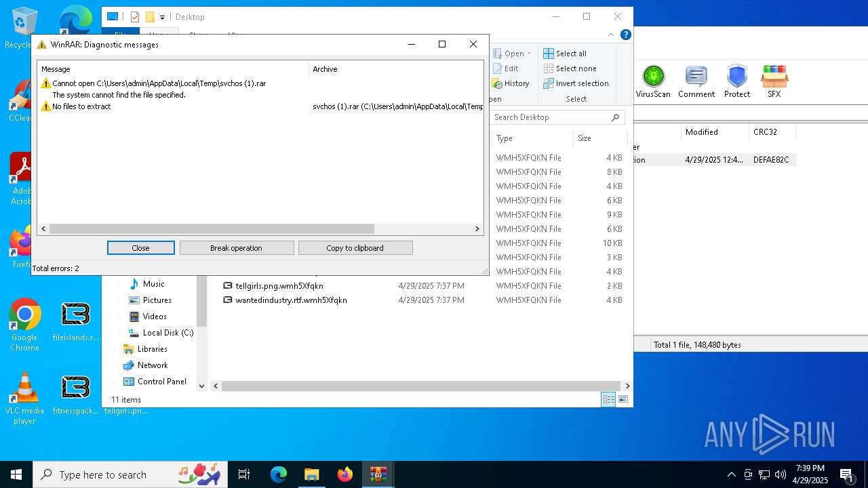
Task: Click the Close button in the diagnostic dialog
Action: tap(140, 248)
